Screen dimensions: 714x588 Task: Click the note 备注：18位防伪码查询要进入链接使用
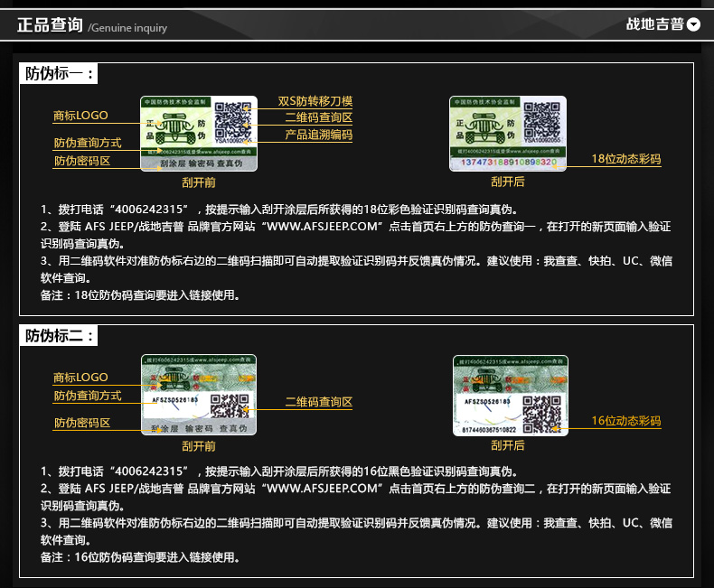click(x=140, y=295)
